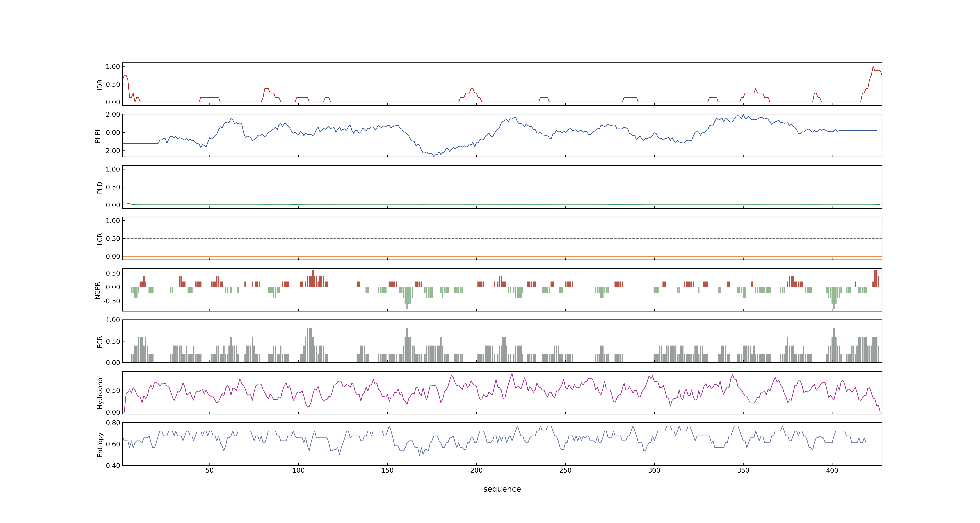This screenshot has width=980, height=523.
Task: Click the tallest red NCPR bar near 108
Action: click(x=313, y=279)
